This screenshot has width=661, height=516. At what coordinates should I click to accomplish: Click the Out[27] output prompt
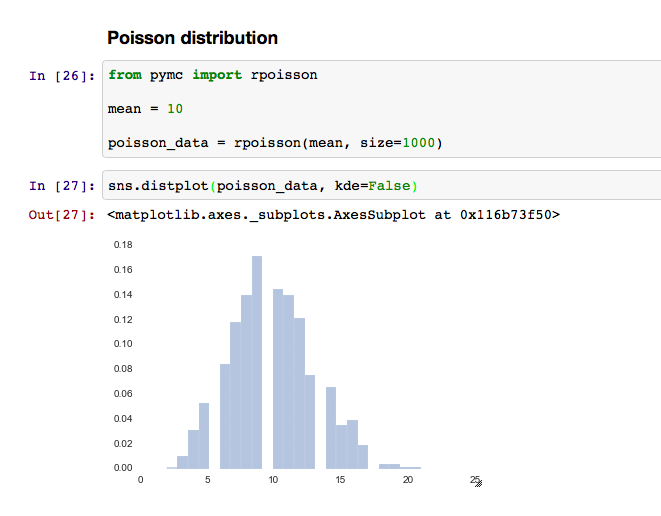click(62, 215)
